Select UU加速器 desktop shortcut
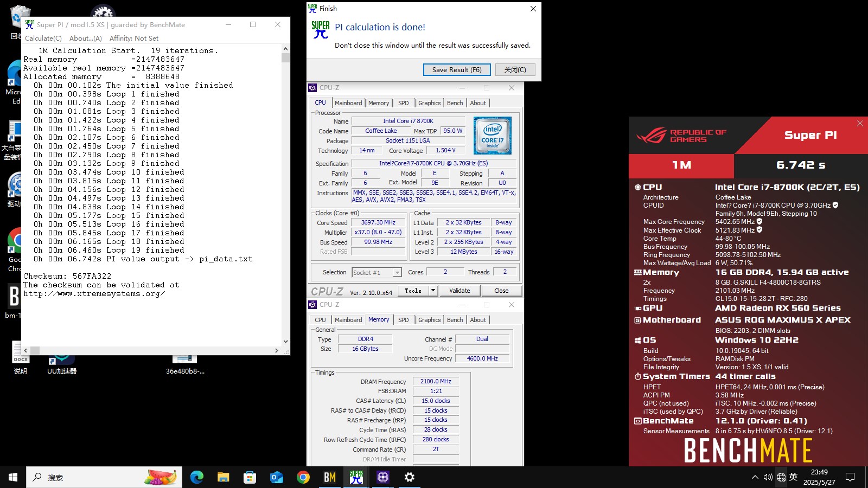Screen dimensions: 868x488 coord(62,362)
